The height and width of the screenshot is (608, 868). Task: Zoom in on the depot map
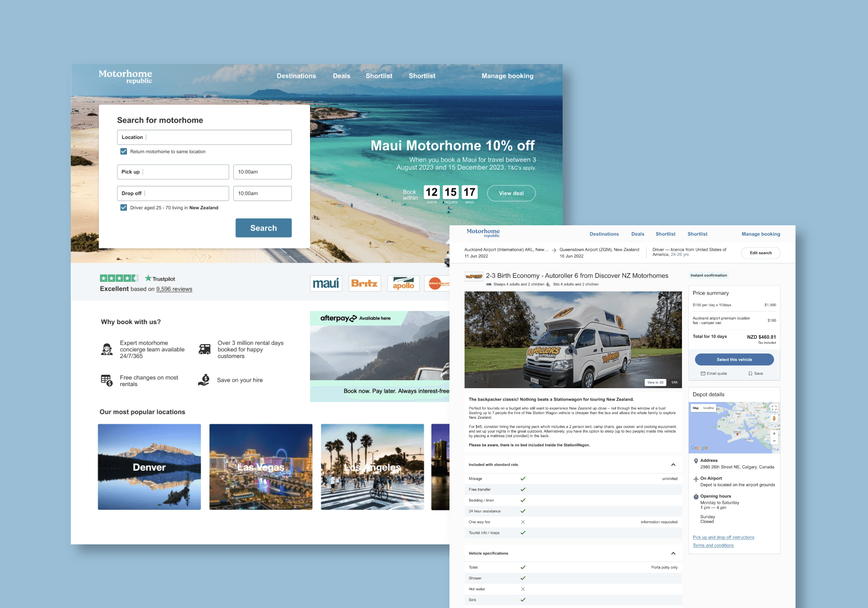tap(774, 434)
